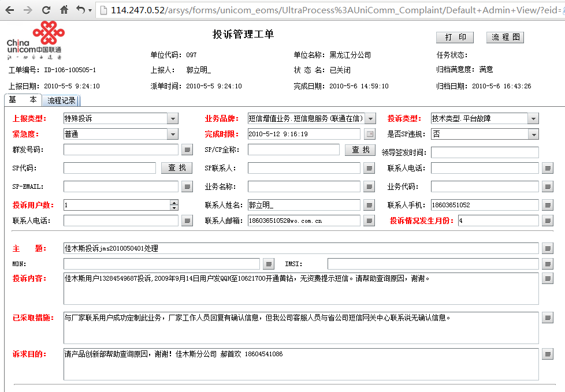Click the China Unicom logo
The height and width of the screenshot is (392, 565).
click(35, 40)
